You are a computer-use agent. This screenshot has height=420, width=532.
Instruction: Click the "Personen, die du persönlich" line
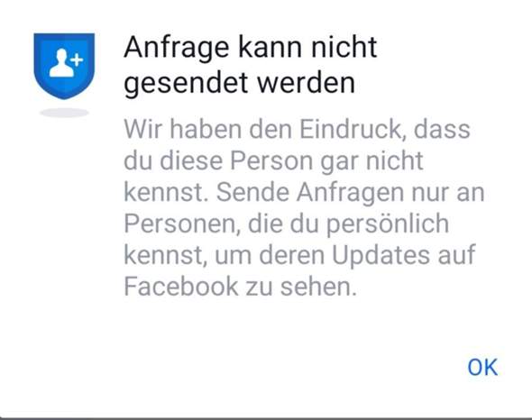pyautogui.click(x=287, y=224)
